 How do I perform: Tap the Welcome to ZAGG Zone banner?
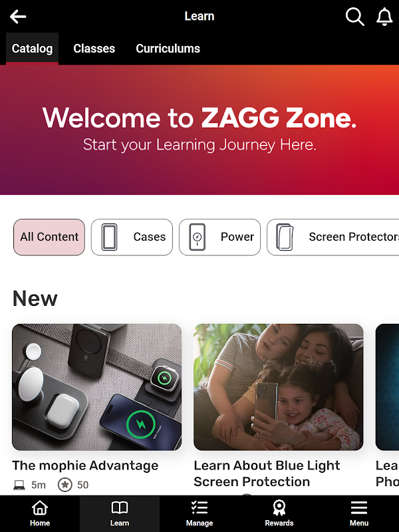(x=199, y=130)
